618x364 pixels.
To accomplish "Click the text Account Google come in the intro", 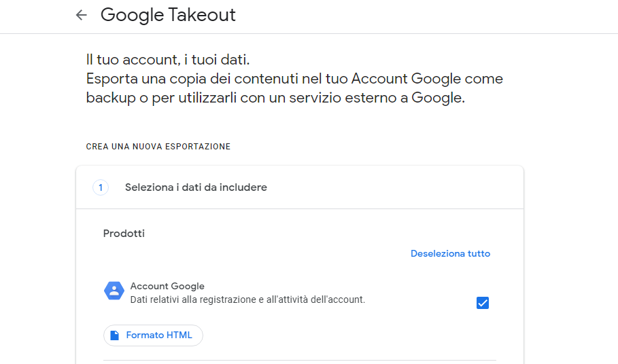I will tap(427, 79).
